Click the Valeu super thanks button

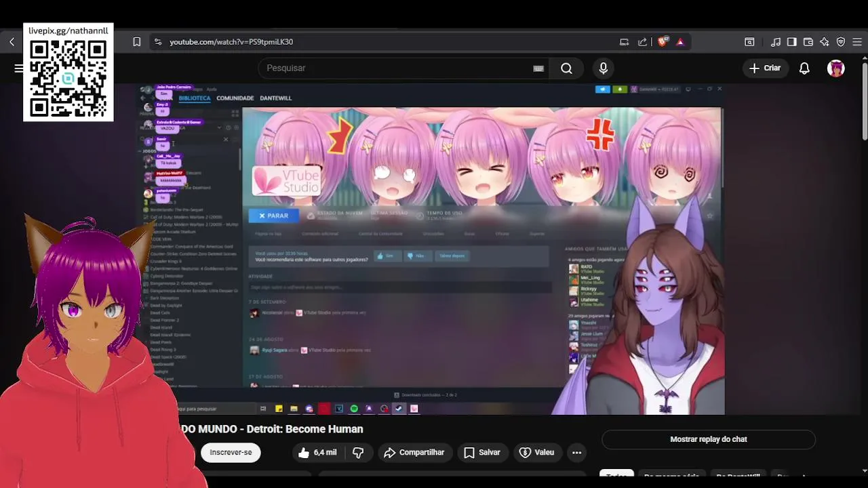[x=536, y=452]
